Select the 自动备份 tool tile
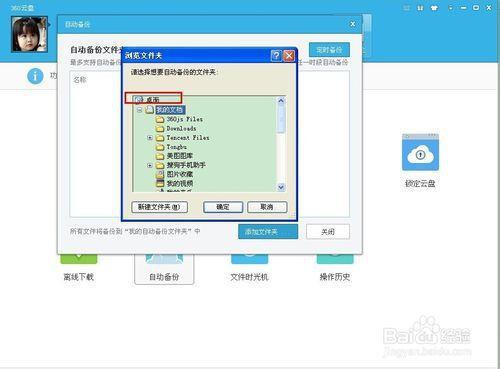The width and height of the screenshot is (500, 369). point(164,269)
